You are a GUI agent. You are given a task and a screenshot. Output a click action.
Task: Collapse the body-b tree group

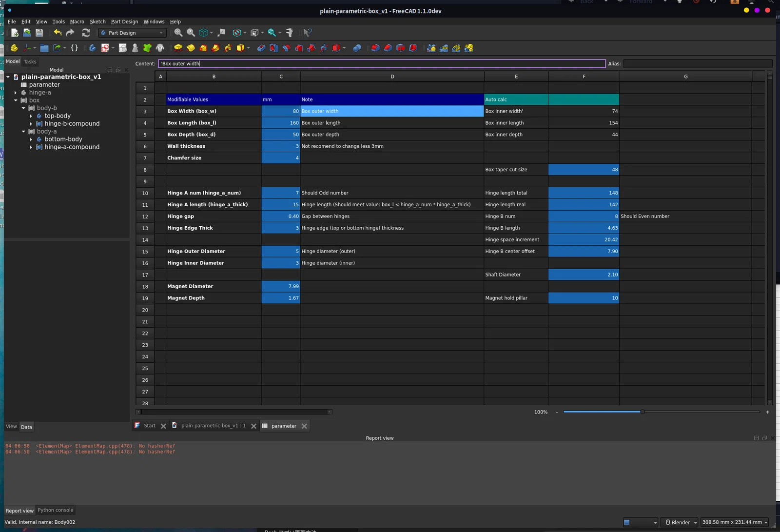(x=23, y=108)
